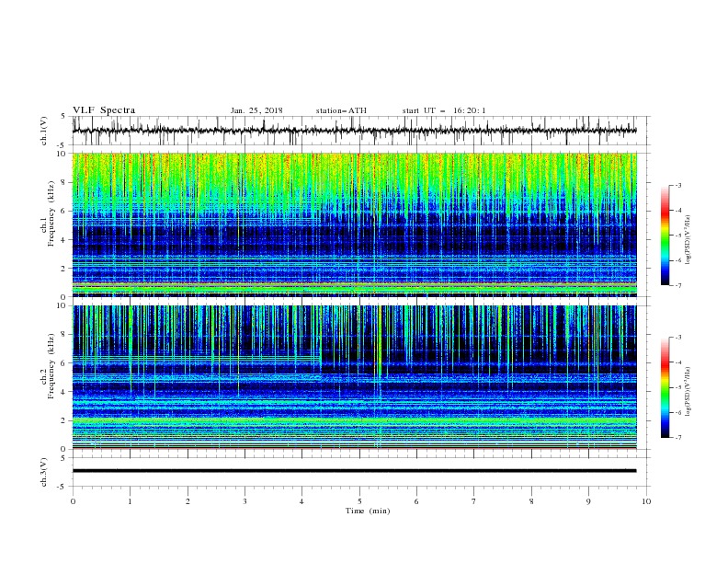728x563 pixels.
Task: Click the date "Jan. 25, 2018"
Action: 256,110
